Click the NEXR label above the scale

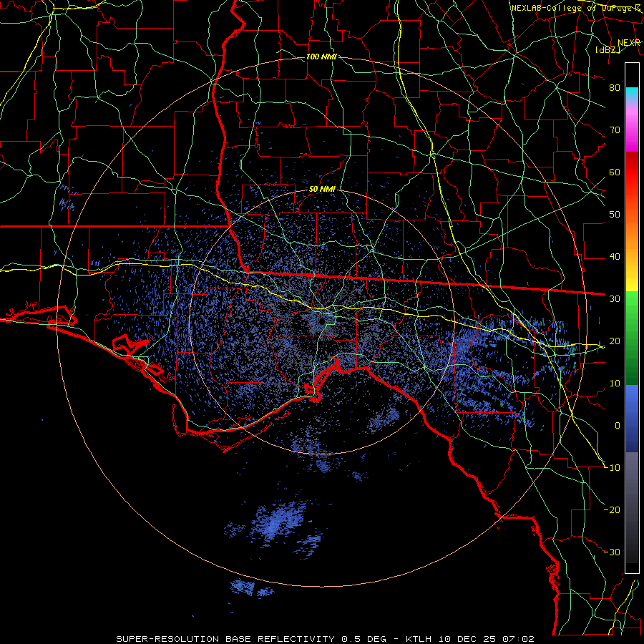coord(629,42)
